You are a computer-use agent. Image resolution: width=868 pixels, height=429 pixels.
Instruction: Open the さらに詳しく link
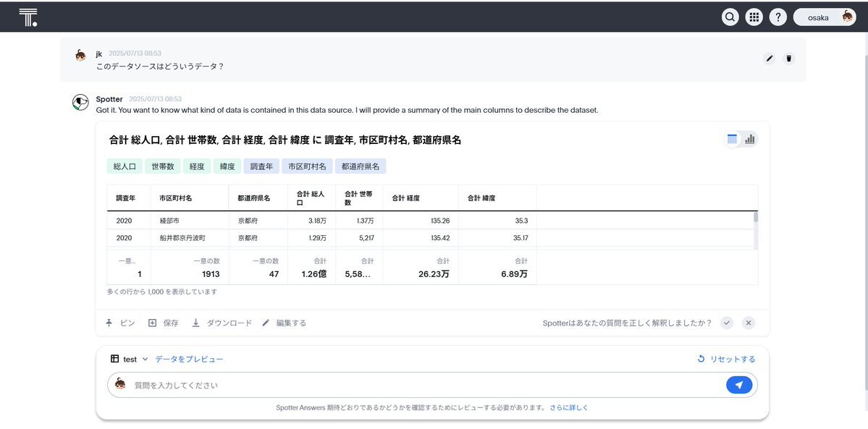click(x=568, y=407)
